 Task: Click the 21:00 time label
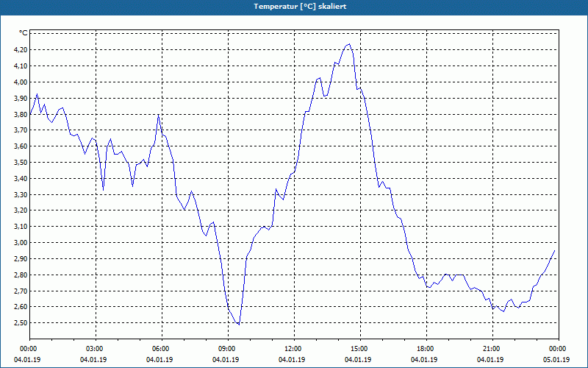(x=490, y=349)
